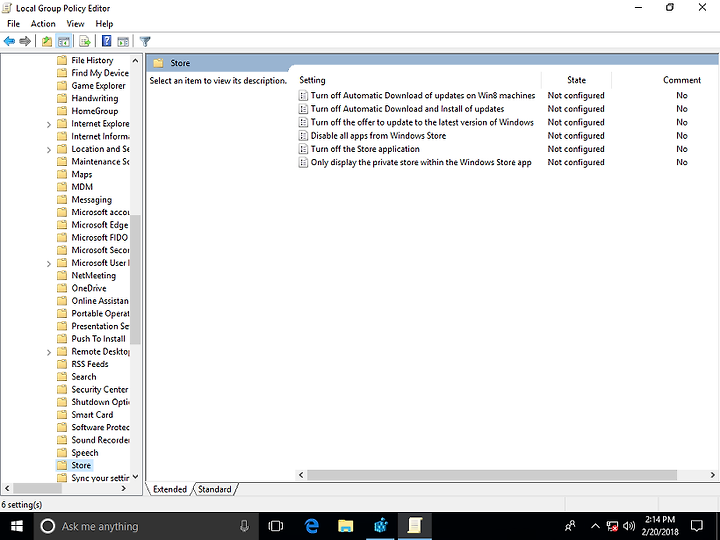Select Only display the private store setting
Image resolution: width=720 pixels, height=540 pixels.
pyautogui.click(x=421, y=162)
